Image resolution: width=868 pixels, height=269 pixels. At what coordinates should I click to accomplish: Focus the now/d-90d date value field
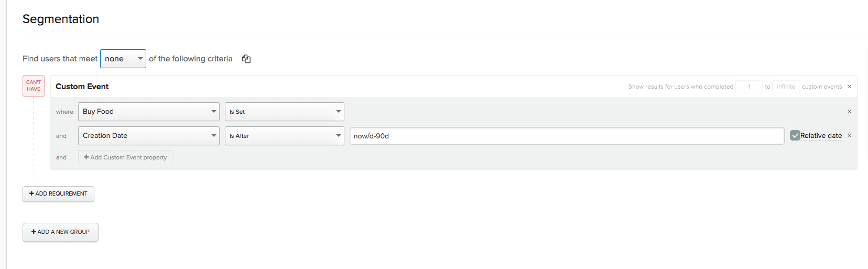[567, 136]
